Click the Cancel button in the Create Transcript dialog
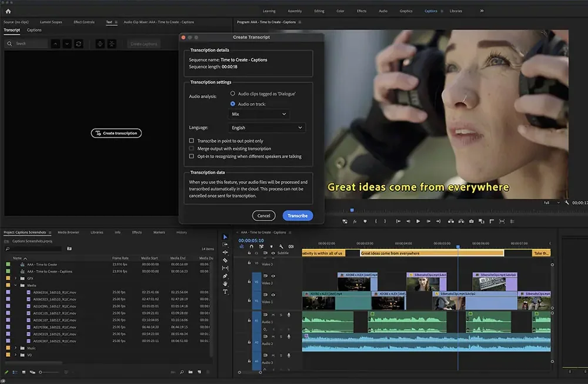 (263, 215)
